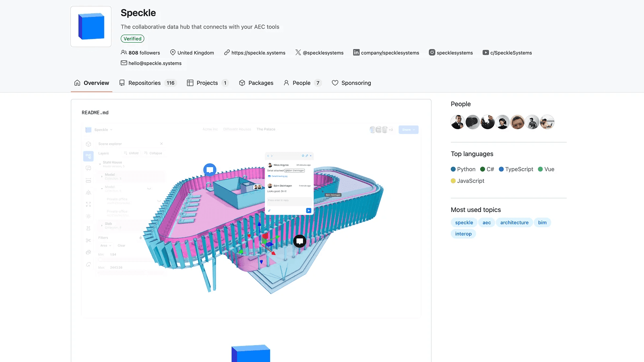Attach a file using the paperclip icon
Image resolution: width=644 pixels, height=362 pixels.
pyautogui.click(x=269, y=210)
